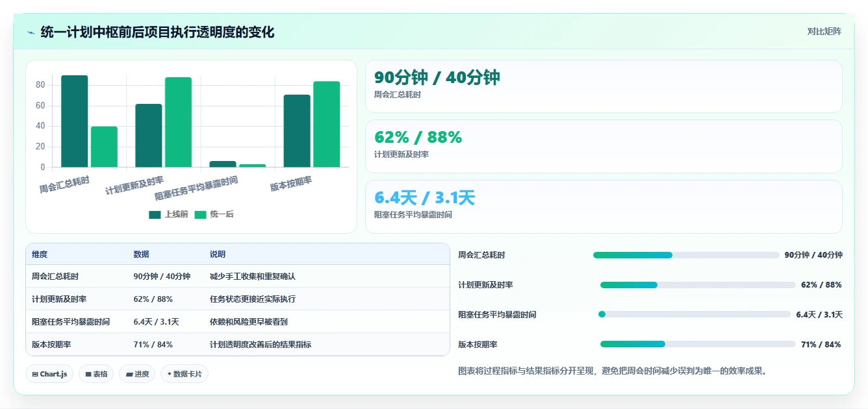The image size is (868, 409).
Task: Click progress value 62% / 88% at right
Action: pyautogui.click(x=821, y=285)
